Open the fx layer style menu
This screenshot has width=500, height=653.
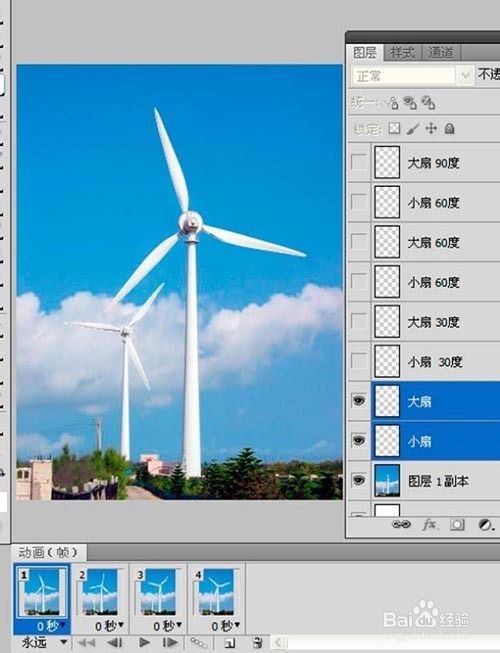429,524
